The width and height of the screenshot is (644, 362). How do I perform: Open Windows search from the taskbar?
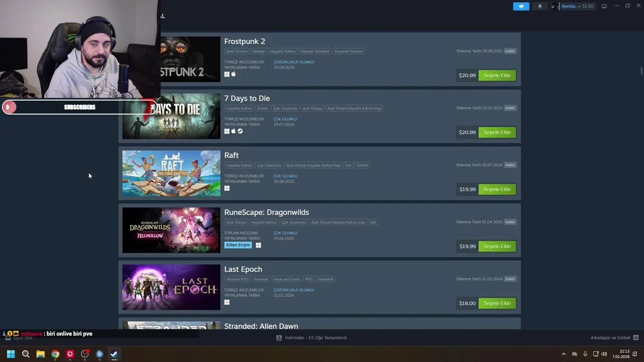26,354
